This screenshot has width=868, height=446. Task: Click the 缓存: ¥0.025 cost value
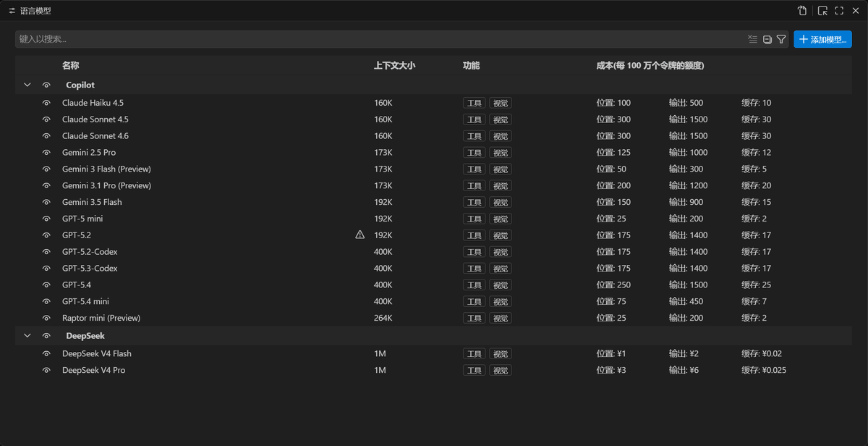[x=764, y=370]
